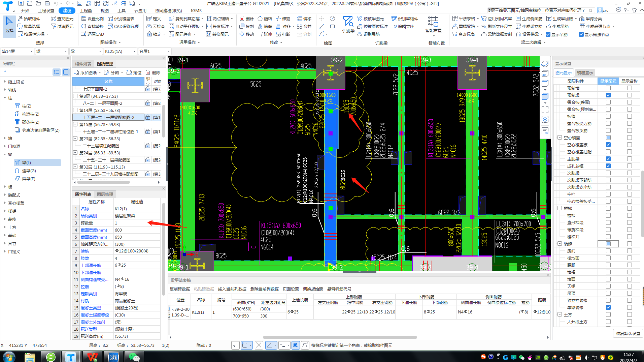This screenshot has height=362, width=644.
Task: Select the 选择 arrow tool
Action: pyautogui.click(x=9, y=26)
